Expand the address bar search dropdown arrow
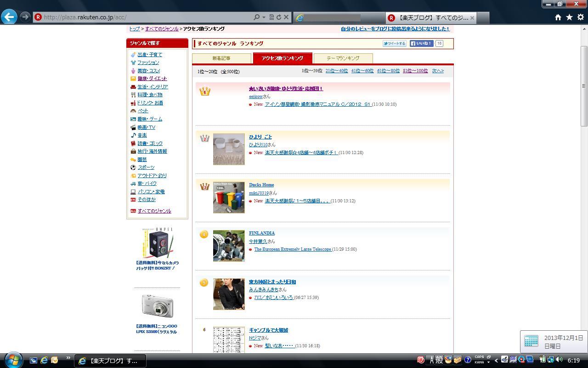 point(264,17)
